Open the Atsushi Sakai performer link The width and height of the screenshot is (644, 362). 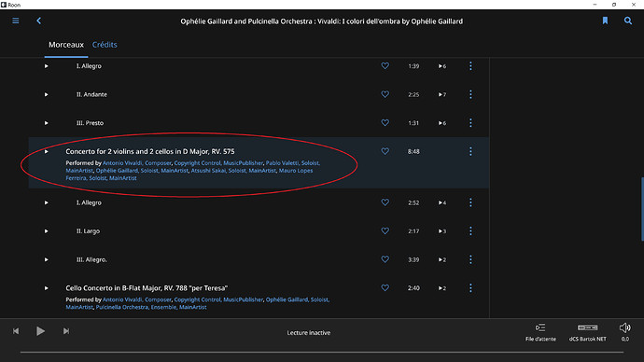coord(208,171)
